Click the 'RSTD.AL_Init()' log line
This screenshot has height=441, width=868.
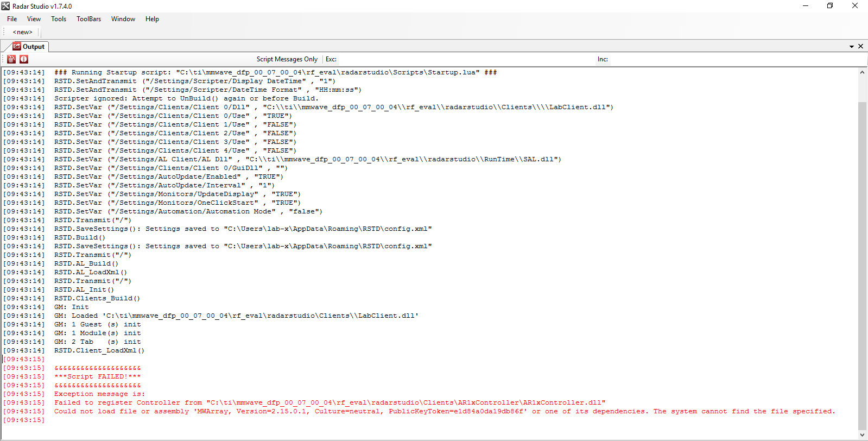pyautogui.click(x=84, y=289)
